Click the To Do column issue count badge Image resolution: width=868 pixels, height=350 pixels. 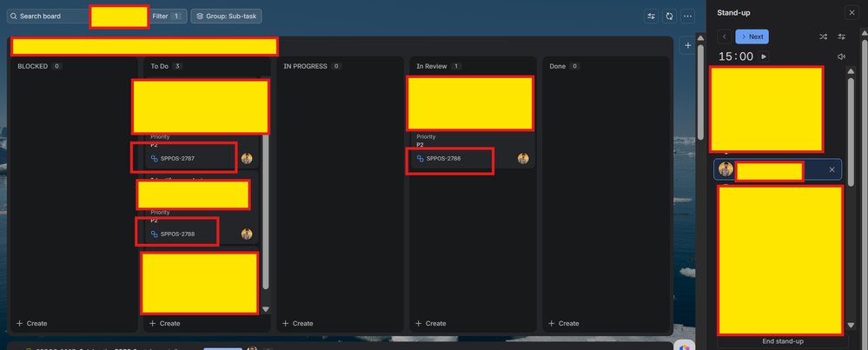point(177,66)
